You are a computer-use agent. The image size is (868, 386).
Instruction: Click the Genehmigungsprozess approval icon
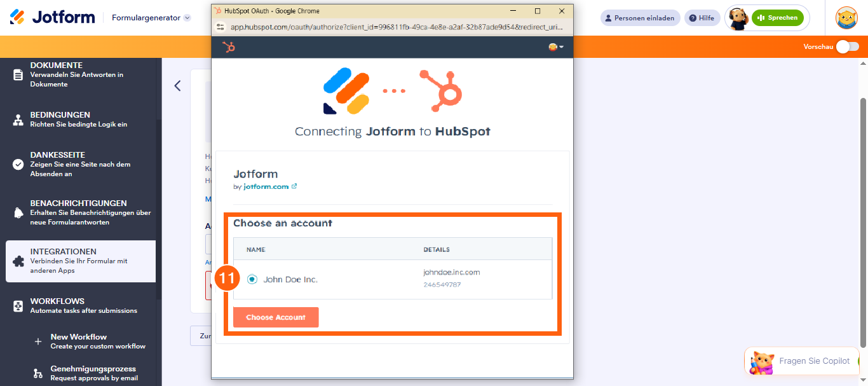click(x=38, y=373)
